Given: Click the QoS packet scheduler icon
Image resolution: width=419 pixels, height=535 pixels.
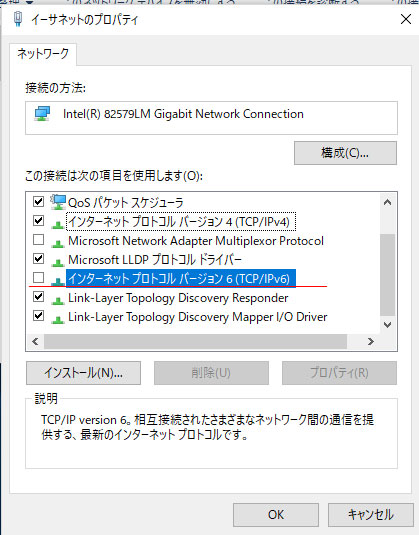Looking at the screenshot, I should coord(58,202).
